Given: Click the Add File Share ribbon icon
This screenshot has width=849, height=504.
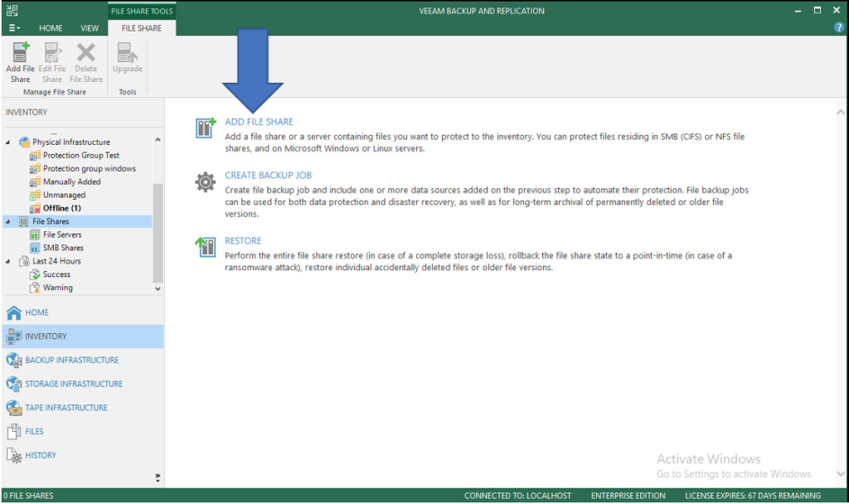Looking at the screenshot, I should (21, 52).
